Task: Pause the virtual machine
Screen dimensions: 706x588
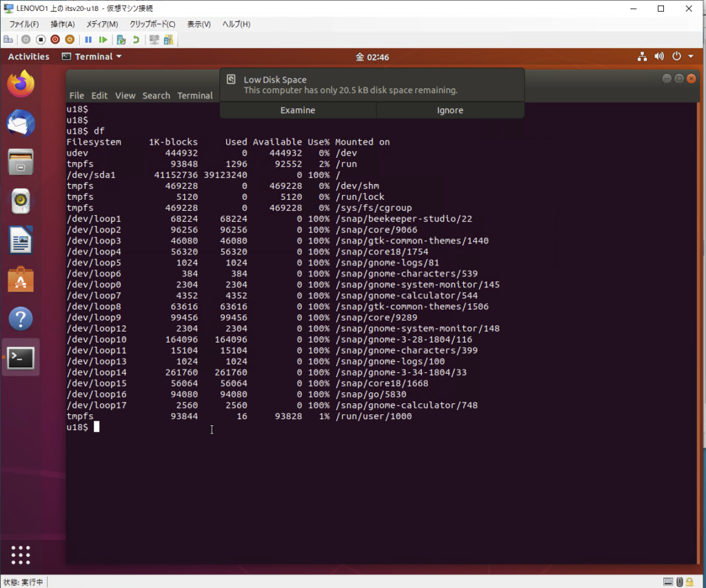Action: point(88,40)
